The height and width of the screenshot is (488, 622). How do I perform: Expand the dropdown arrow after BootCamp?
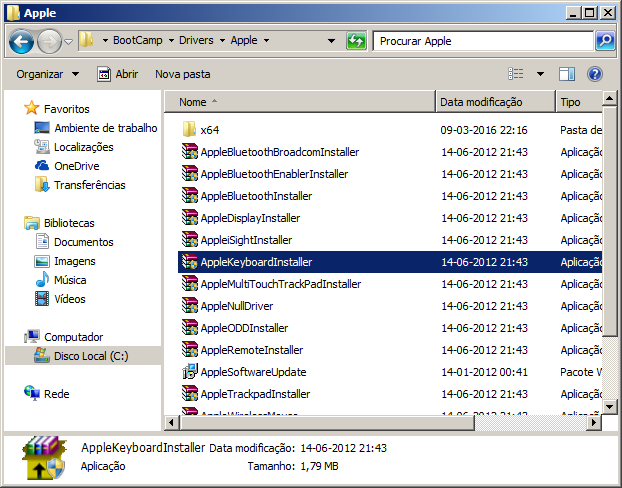[171, 40]
